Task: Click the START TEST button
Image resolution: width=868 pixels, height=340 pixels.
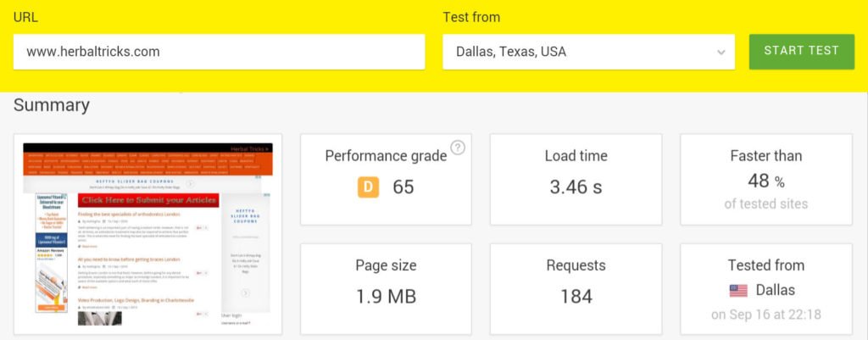Action: click(802, 52)
